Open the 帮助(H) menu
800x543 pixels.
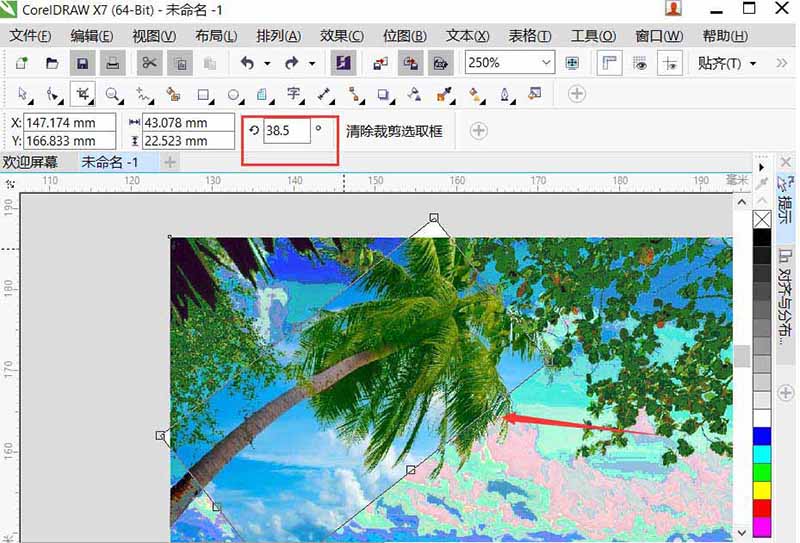coord(726,36)
